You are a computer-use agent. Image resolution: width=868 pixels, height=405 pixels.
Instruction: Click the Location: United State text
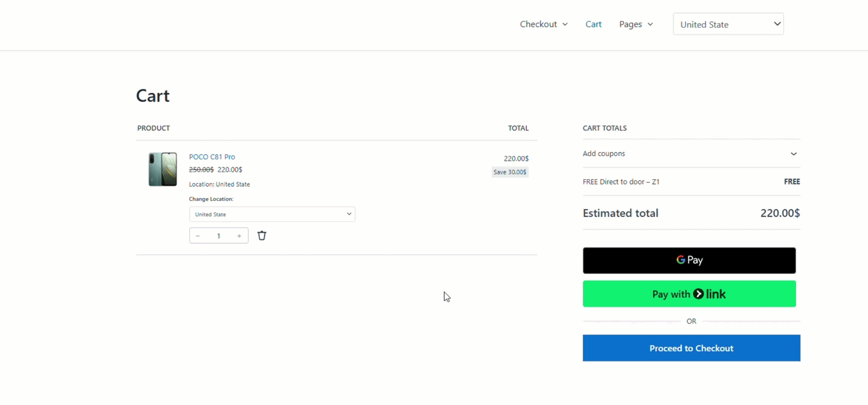220,185
